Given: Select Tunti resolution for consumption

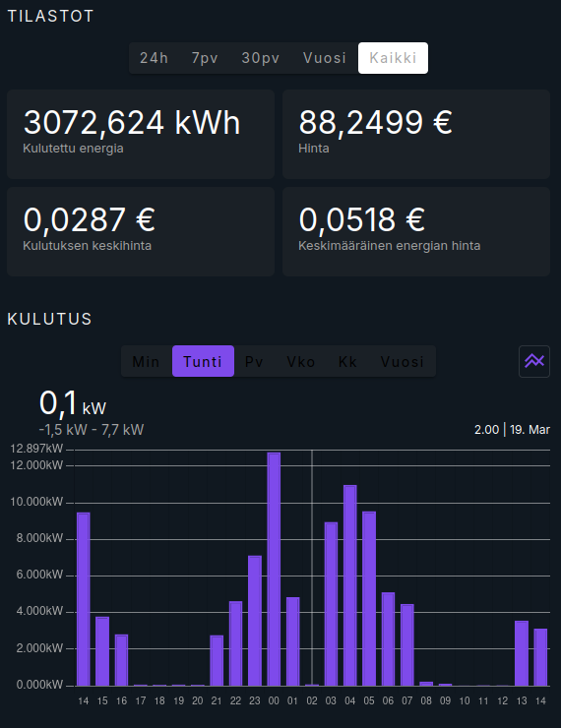Looking at the screenshot, I should point(203,361).
